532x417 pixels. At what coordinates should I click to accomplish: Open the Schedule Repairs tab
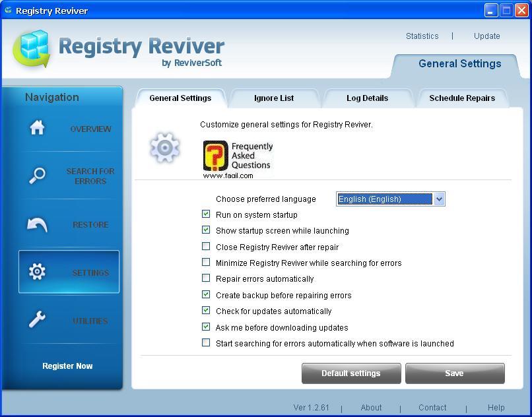tap(461, 98)
